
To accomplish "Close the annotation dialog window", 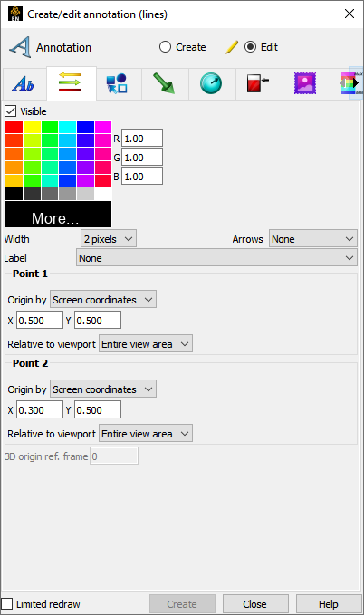I will pos(350,14).
